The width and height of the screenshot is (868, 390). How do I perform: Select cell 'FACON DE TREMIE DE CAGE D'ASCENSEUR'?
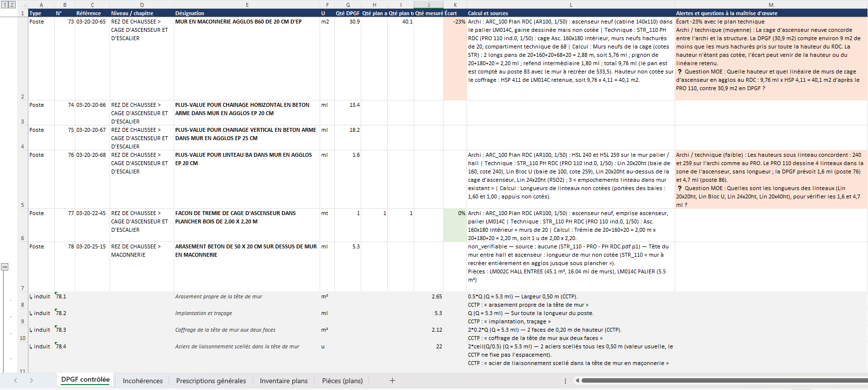point(247,225)
